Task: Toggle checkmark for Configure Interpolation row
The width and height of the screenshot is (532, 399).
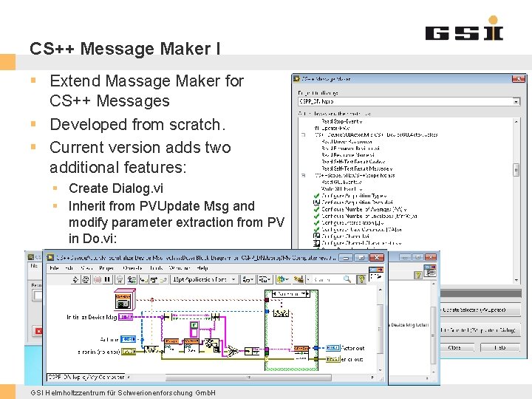Action: (316, 223)
